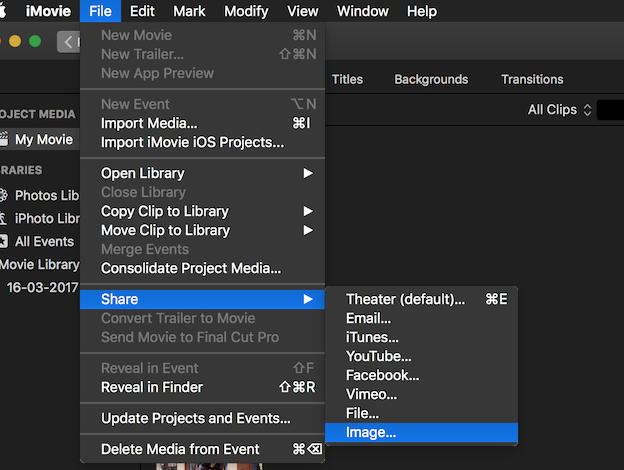The width and height of the screenshot is (624, 470).
Task: Select the highlighted Share menu item
Action: pyautogui.click(x=202, y=299)
